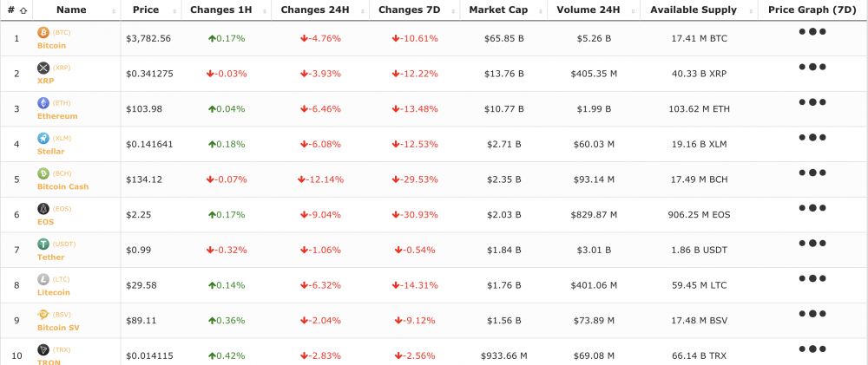Sort table by the Price column header
Screen dimensions: 868x365
[x=146, y=10]
